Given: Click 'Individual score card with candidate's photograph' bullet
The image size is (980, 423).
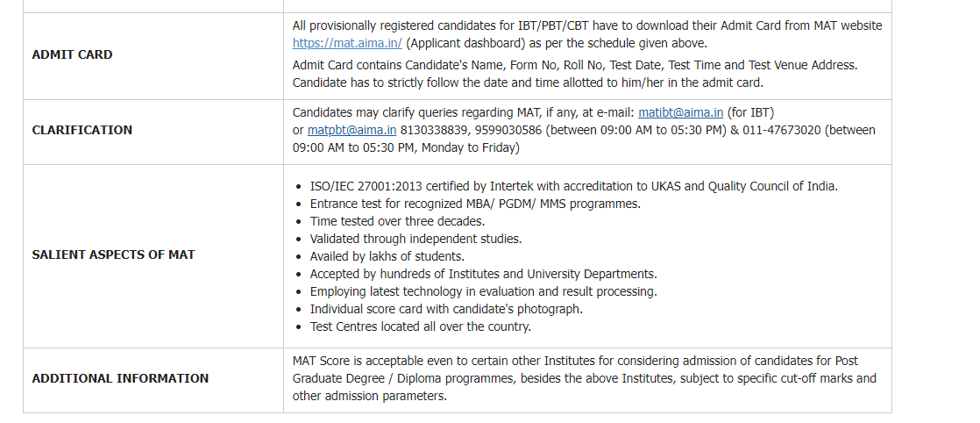Looking at the screenshot, I should tap(446, 309).
